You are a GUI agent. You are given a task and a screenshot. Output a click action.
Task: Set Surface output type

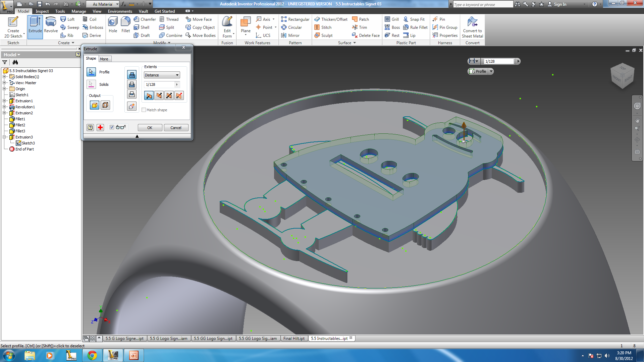105,105
